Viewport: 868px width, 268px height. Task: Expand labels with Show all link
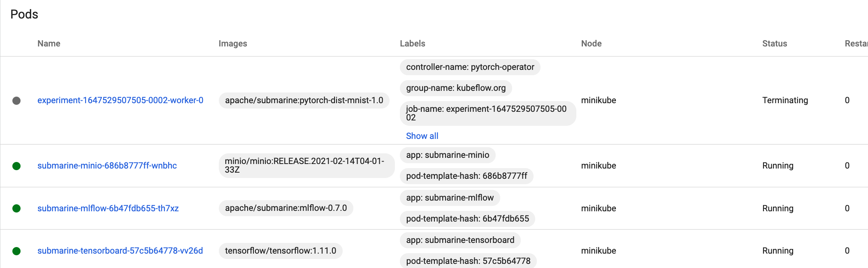pos(422,136)
